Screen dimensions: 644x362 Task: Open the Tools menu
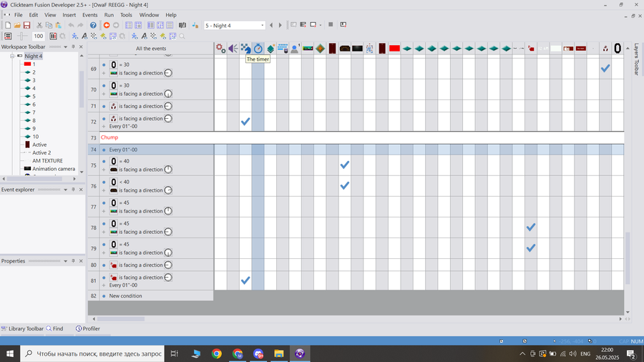point(126,15)
